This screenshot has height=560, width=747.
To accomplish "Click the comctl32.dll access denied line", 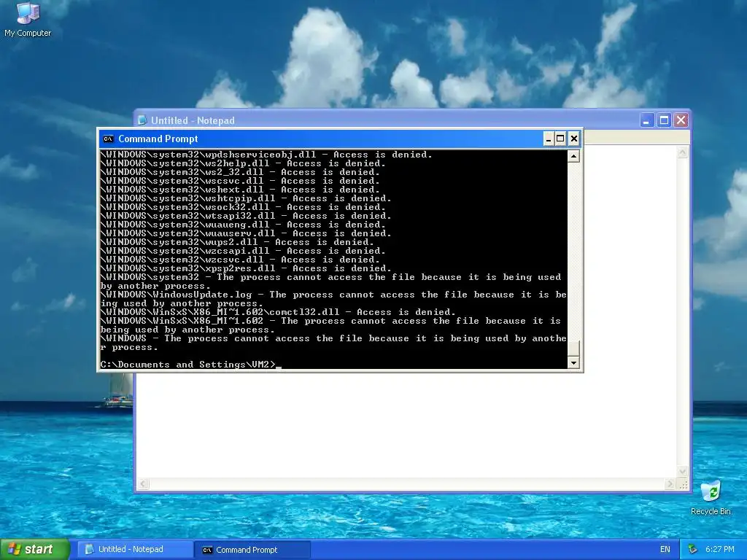I will (x=278, y=312).
